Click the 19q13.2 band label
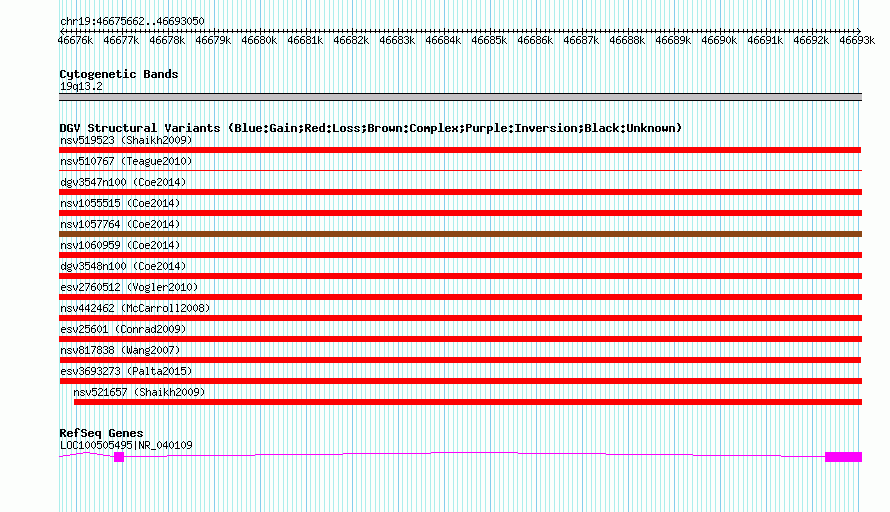Viewport: 890px width, 512px height. pyautogui.click(x=81, y=87)
